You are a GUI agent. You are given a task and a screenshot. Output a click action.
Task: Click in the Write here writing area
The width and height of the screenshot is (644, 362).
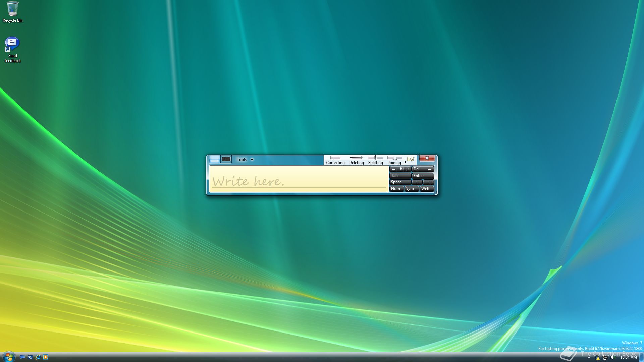click(x=299, y=179)
